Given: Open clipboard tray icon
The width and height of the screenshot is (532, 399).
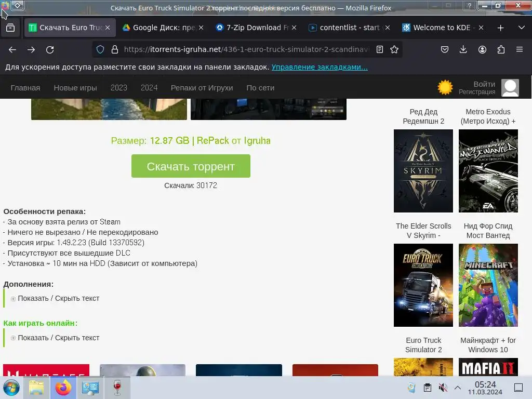Looking at the screenshot, I should (428, 388).
